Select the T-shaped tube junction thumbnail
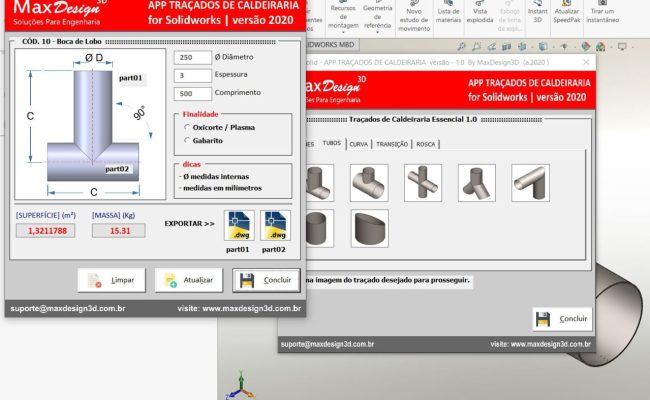Screen dimensions: 650x400 pyautogui.click(x=369, y=182)
